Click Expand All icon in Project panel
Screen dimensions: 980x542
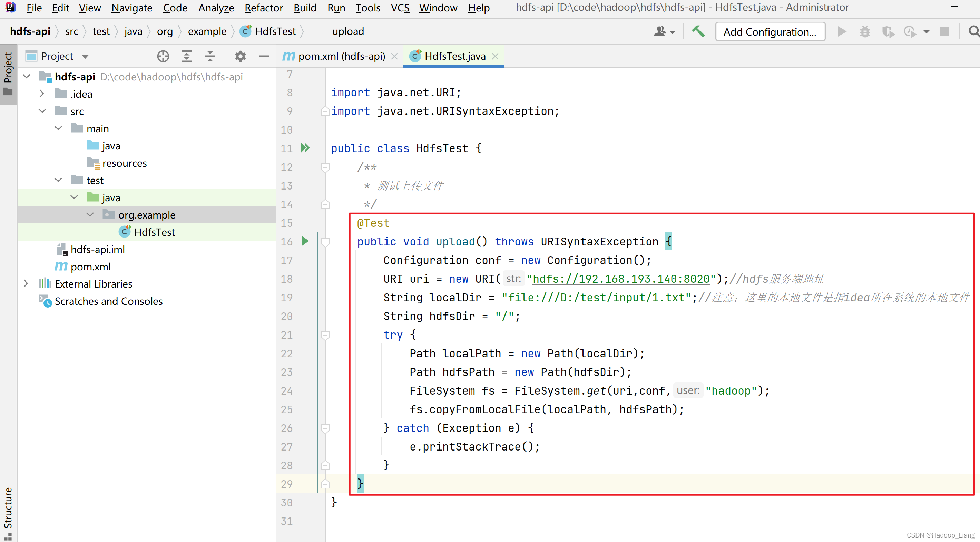coord(186,56)
